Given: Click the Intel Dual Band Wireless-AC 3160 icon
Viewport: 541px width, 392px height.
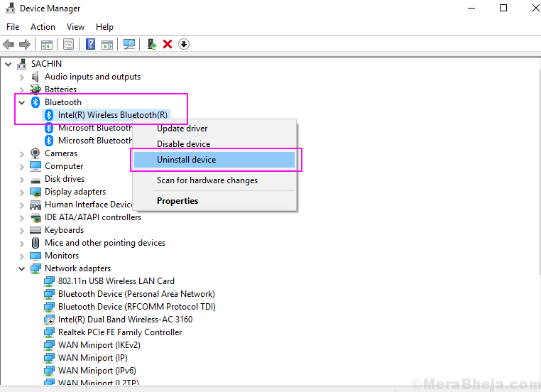Looking at the screenshot, I should click(x=49, y=320).
